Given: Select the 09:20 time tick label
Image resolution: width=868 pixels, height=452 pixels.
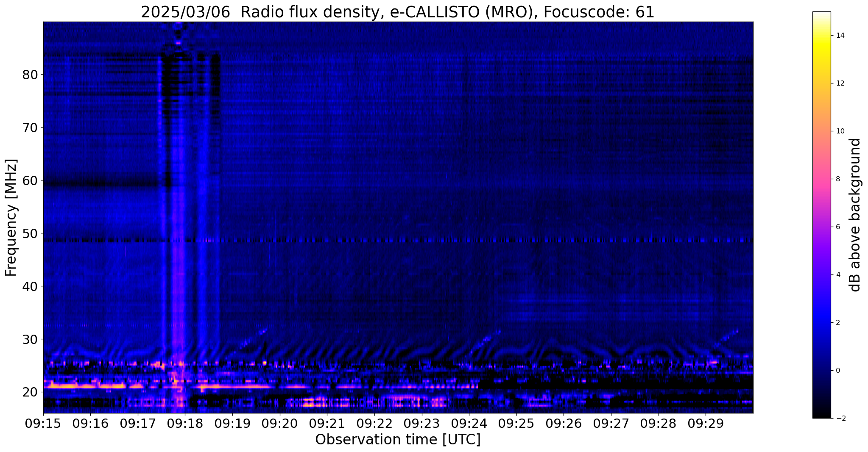Looking at the screenshot, I should coord(280,423).
